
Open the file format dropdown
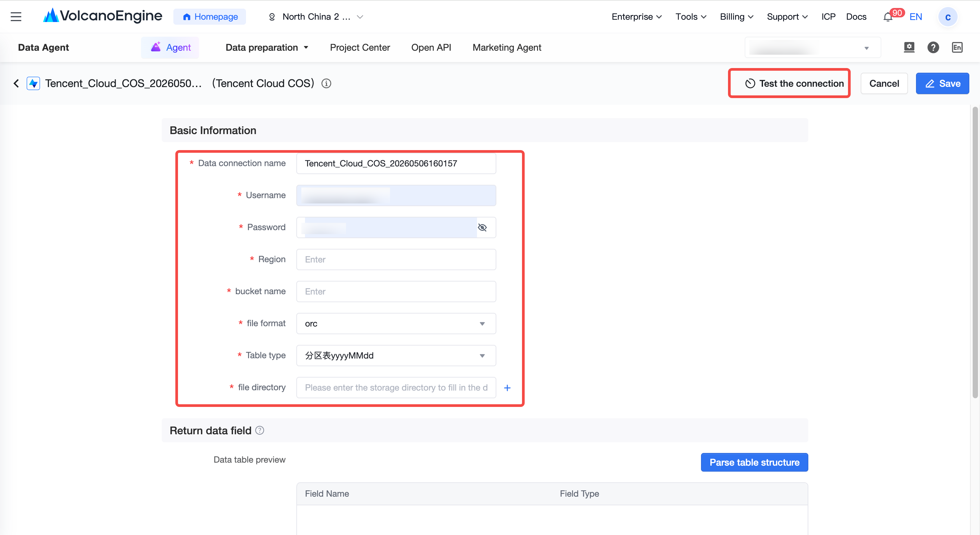click(396, 324)
